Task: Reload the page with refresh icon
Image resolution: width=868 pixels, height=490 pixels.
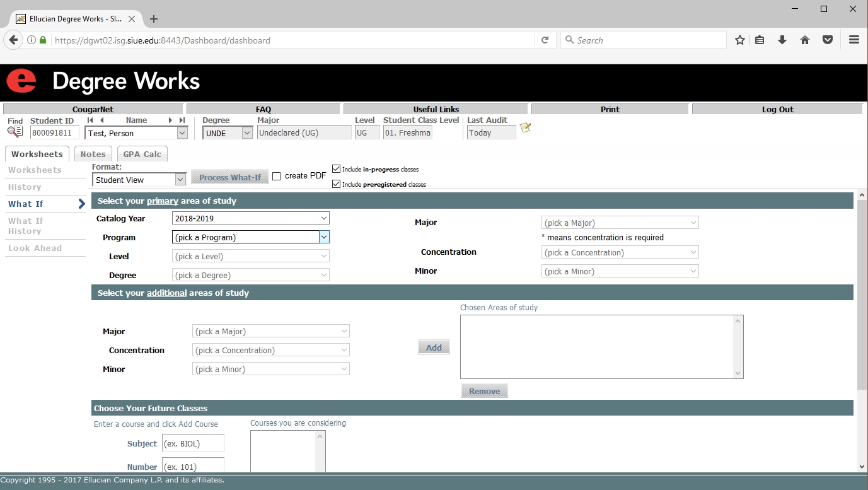Action: click(545, 40)
